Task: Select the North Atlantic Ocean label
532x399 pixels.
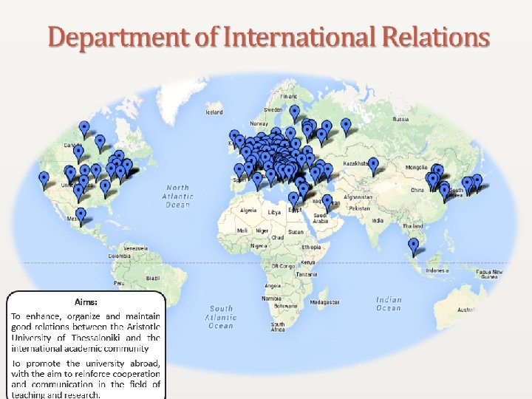Action: [177, 196]
